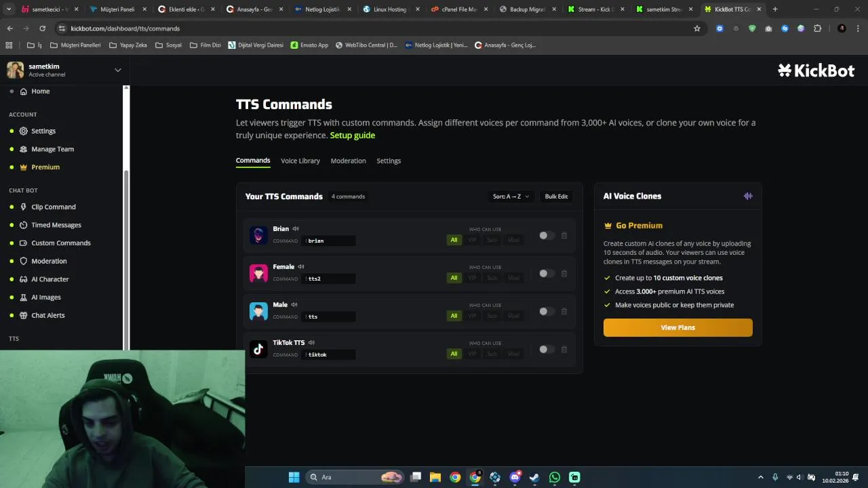
Task: Show hidden system tray icons
Action: coord(760,477)
